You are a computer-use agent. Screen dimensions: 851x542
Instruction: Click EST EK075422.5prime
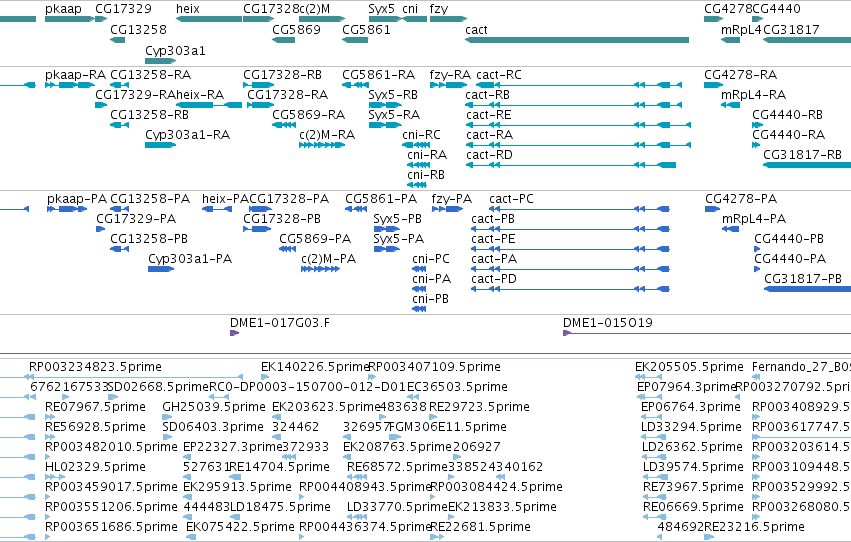pos(191,537)
